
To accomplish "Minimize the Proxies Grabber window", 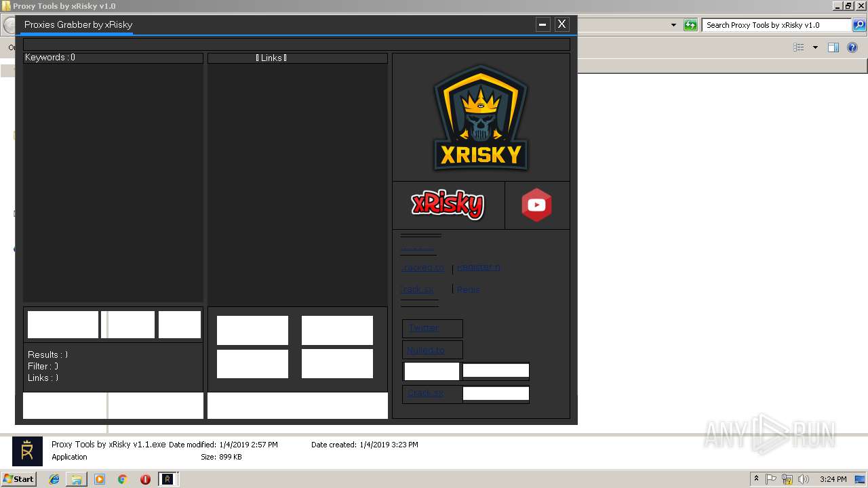I will 542,24.
